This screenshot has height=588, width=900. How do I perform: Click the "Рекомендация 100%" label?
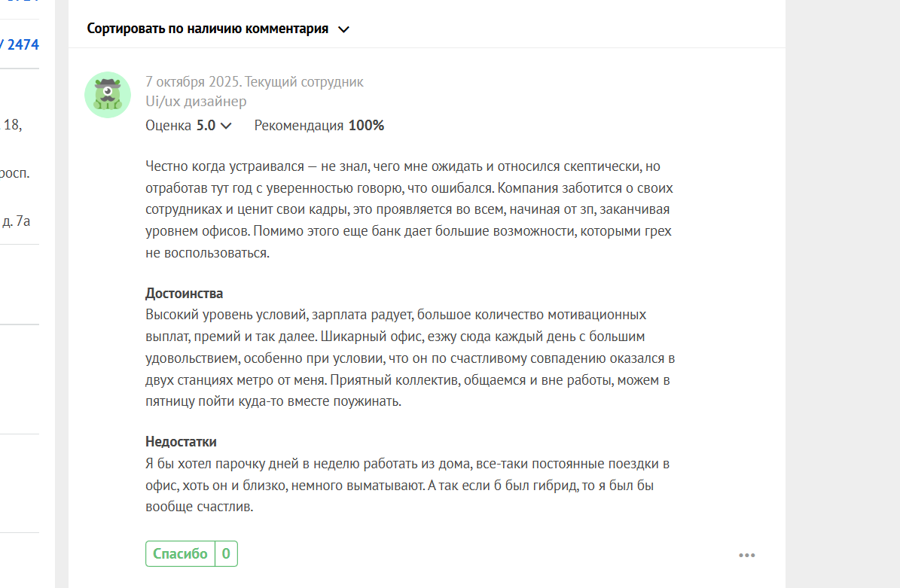click(x=319, y=126)
